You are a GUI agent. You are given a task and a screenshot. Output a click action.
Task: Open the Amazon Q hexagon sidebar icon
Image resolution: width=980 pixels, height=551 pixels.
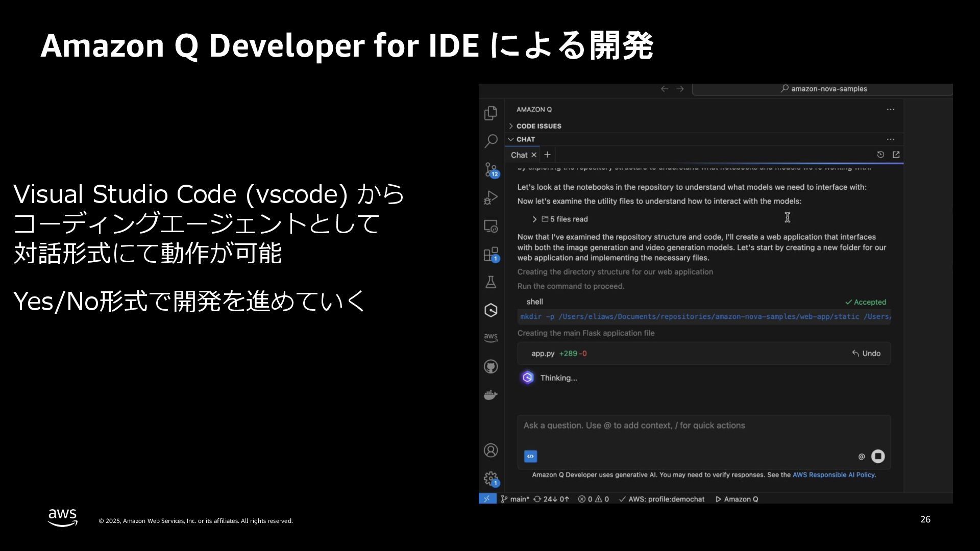click(x=491, y=310)
